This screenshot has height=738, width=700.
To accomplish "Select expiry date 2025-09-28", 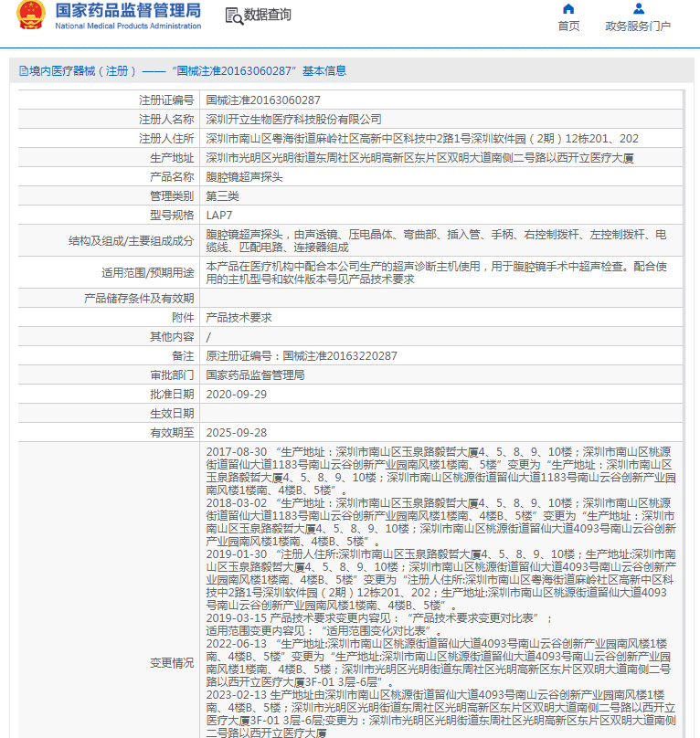I will tap(237, 433).
